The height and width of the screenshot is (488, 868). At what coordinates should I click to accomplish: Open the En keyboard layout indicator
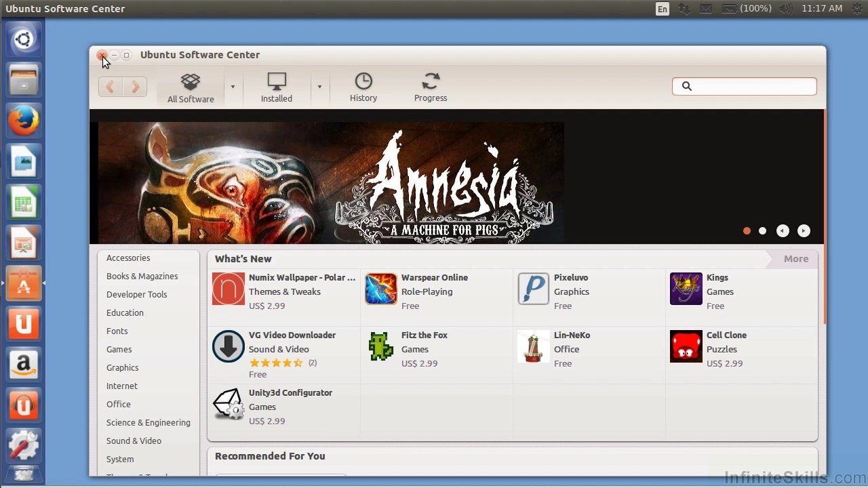tap(662, 9)
